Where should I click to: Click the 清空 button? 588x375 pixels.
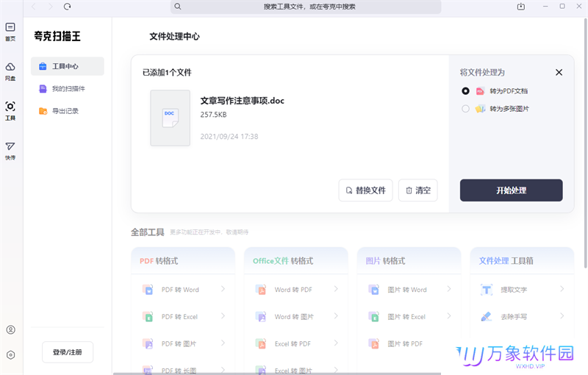pos(417,190)
